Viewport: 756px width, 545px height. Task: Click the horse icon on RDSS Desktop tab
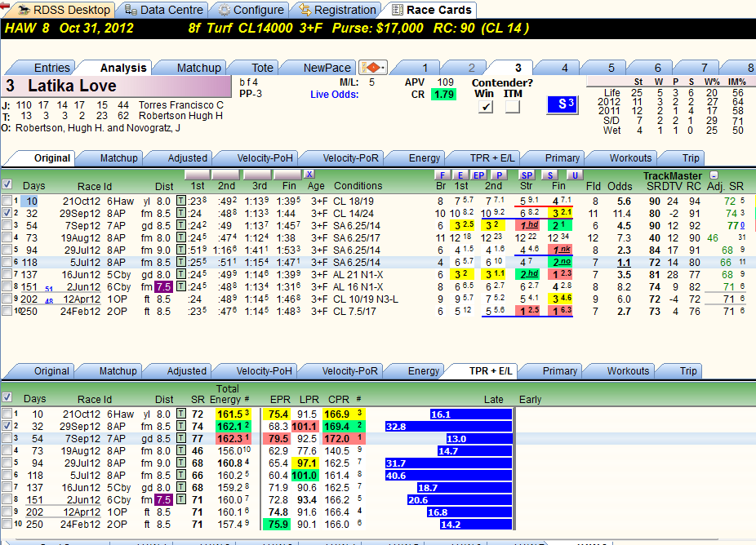(x=24, y=9)
